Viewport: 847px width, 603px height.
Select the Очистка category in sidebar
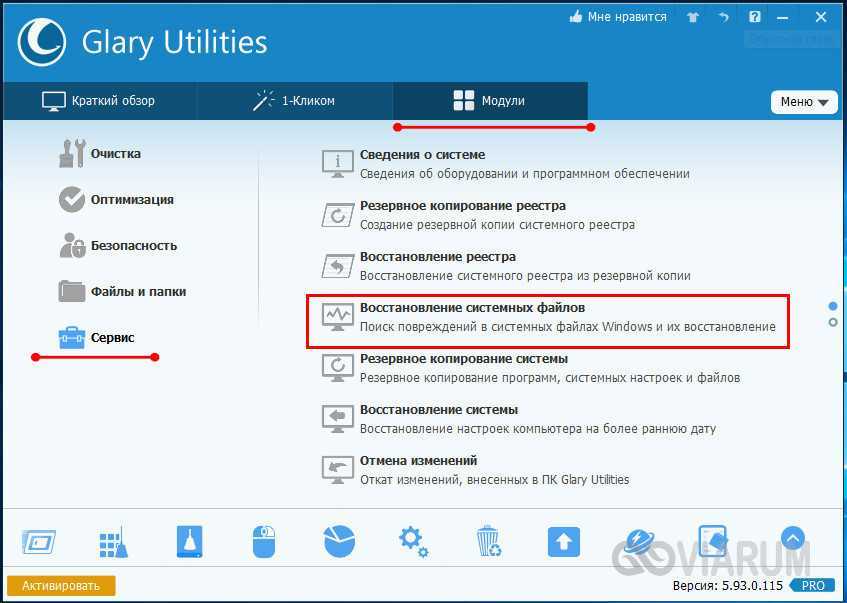(115, 154)
